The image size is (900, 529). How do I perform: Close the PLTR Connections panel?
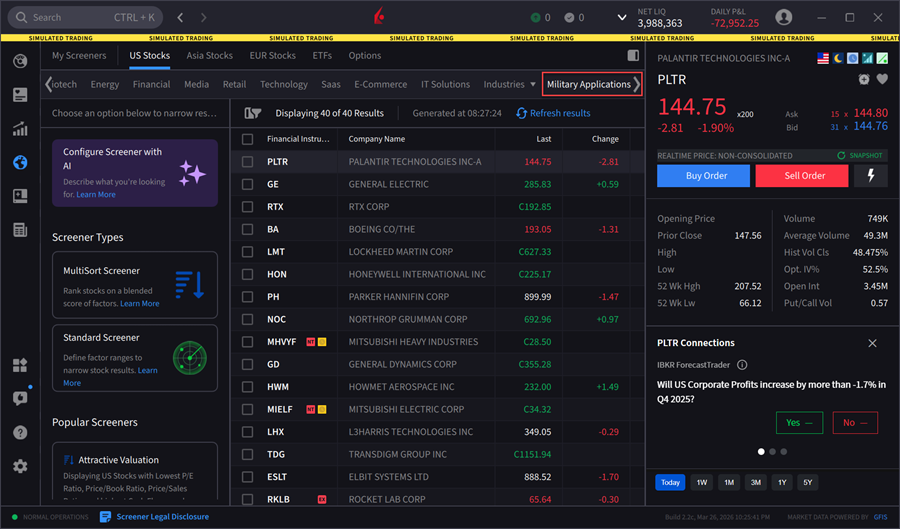tap(872, 343)
